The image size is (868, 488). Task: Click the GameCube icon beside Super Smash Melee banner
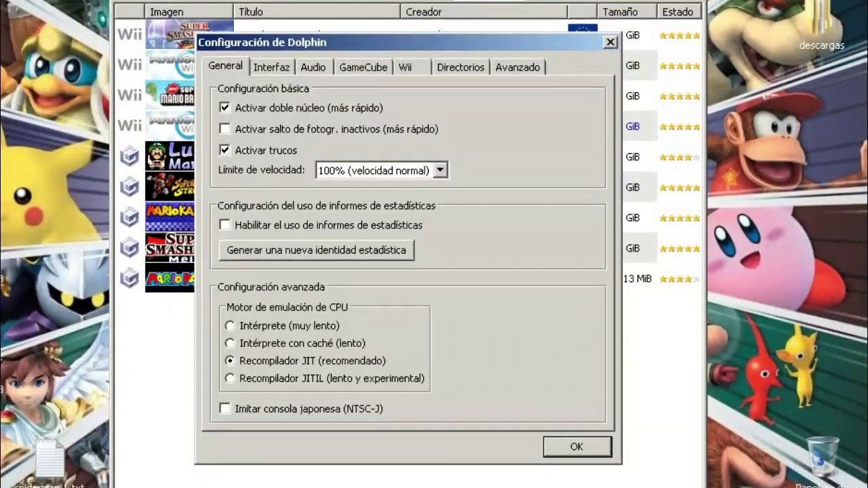pos(130,248)
